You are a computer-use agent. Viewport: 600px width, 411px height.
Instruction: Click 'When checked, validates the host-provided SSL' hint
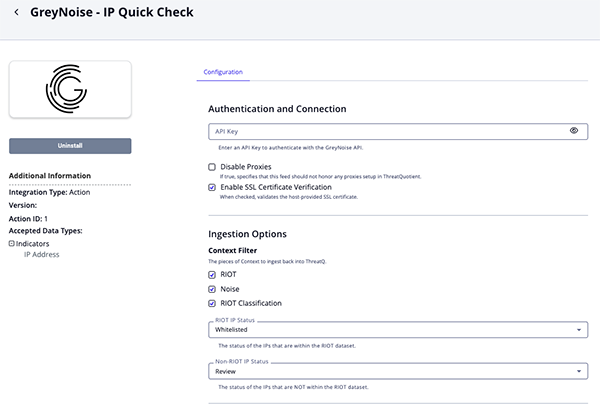[289, 197]
